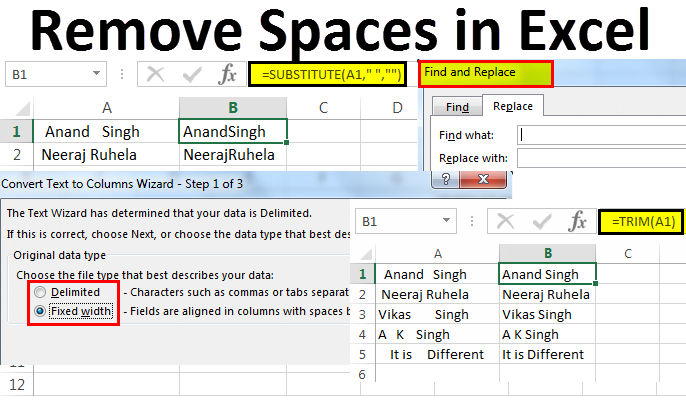Open the Name Box dropdown in top sheet
The width and height of the screenshot is (686, 412).
point(96,73)
